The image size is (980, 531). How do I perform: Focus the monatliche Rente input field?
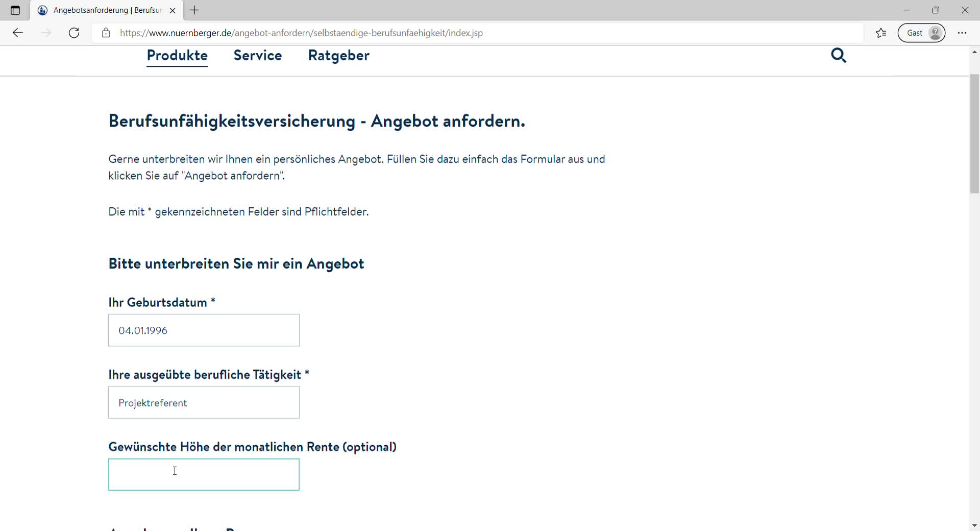pyautogui.click(x=204, y=475)
